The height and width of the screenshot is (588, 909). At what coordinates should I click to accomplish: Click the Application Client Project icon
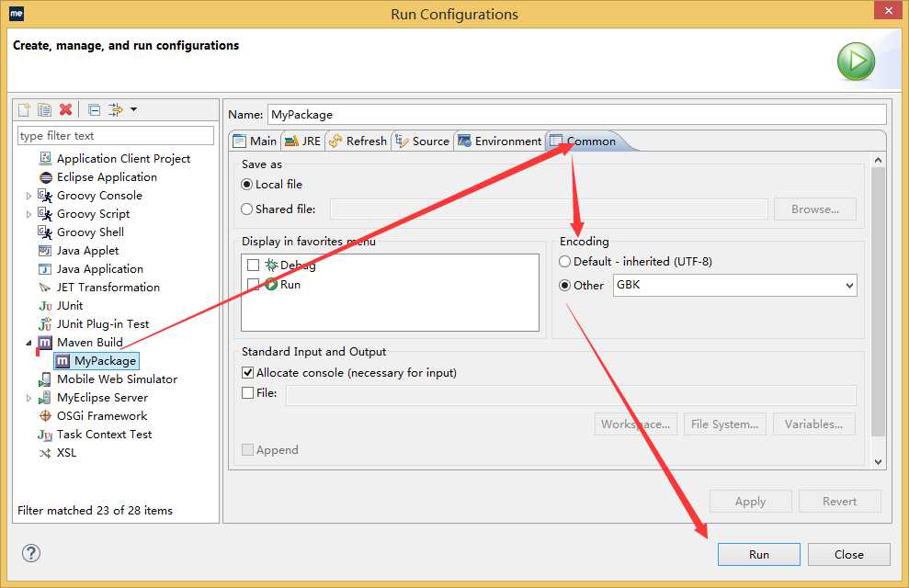click(x=45, y=158)
